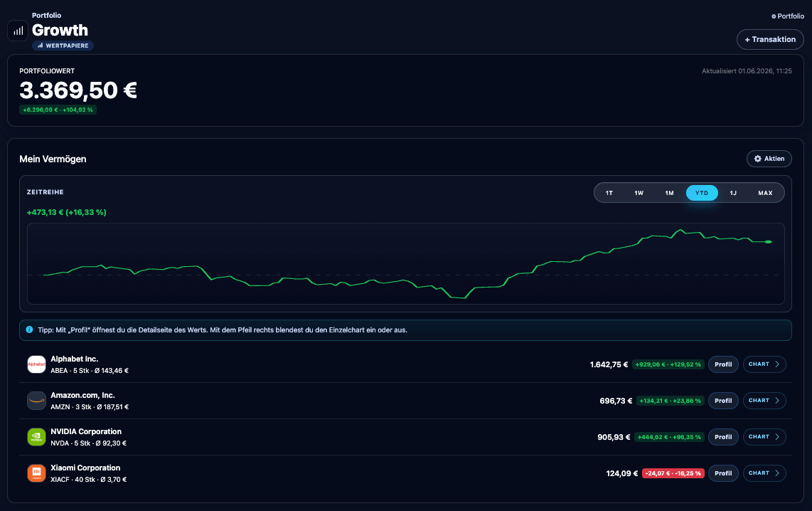812x511 pixels.
Task: Click the small icon beside top-right Portfolio link
Action: coord(774,16)
